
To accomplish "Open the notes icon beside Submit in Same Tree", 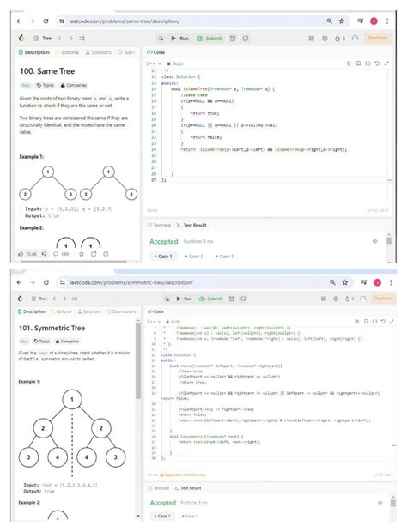I will point(246,39).
